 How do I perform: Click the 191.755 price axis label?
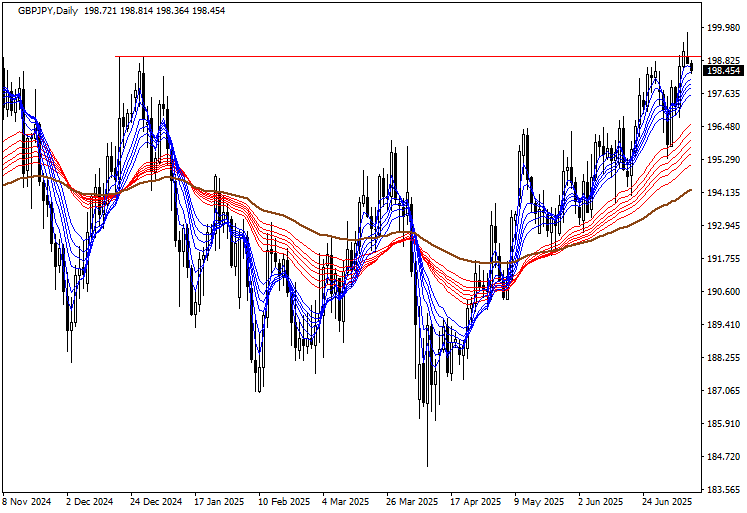pos(724,259)
